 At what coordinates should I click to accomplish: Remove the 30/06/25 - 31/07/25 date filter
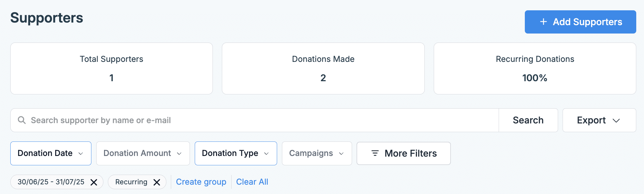click(x=94, y=182)
